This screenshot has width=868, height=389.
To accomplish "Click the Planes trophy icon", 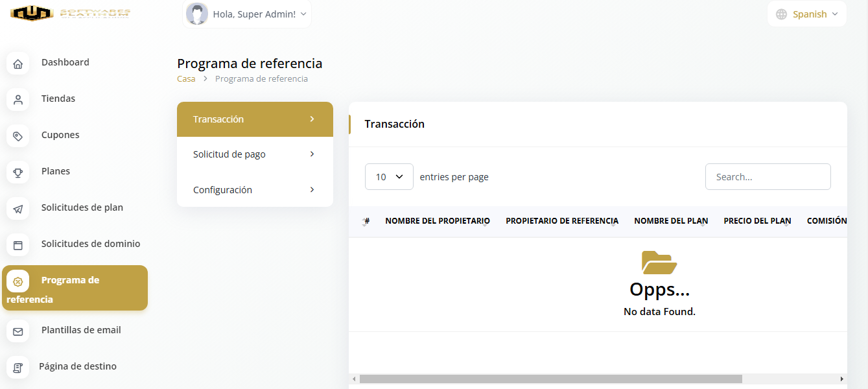I will (x=18, y=172).
